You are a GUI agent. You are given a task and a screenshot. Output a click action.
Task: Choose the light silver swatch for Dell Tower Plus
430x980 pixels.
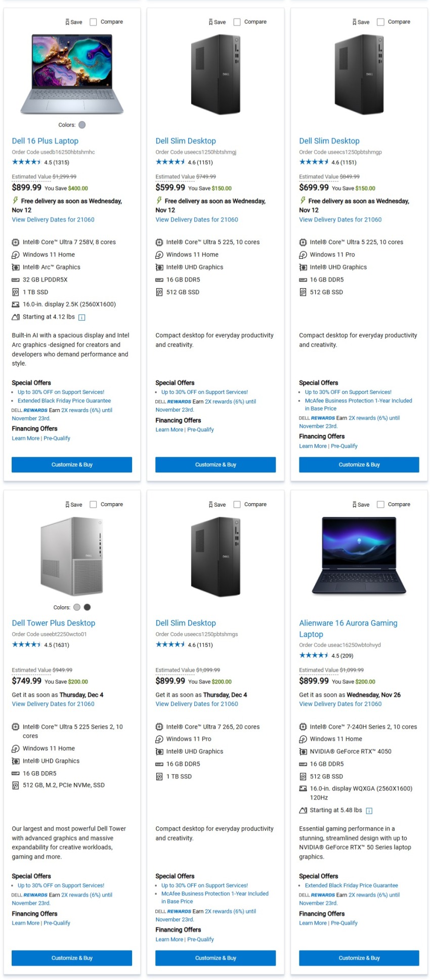(77, 607)
